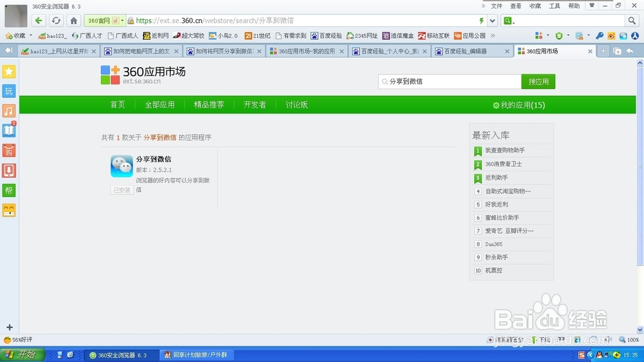Open the reading book sidebar icon

(9, 131)
